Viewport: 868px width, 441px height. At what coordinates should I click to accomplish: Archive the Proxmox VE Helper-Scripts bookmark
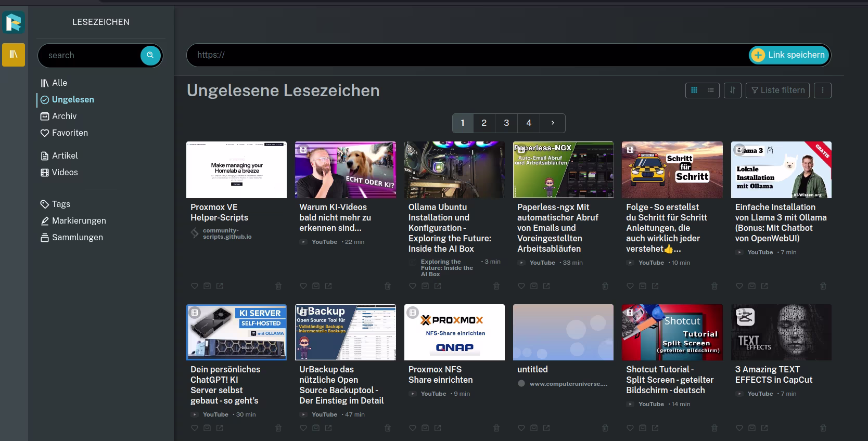pyautogui.click(x=207, y=286)
